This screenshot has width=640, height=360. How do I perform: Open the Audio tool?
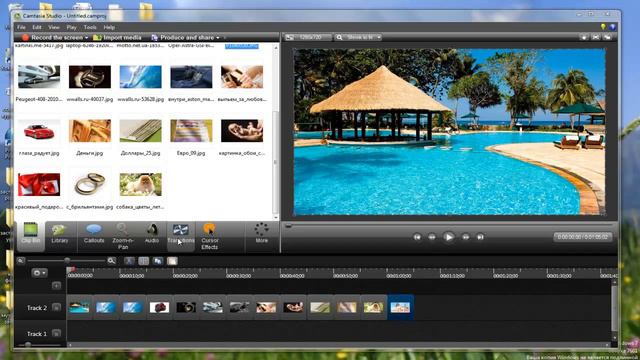[152, 234]
